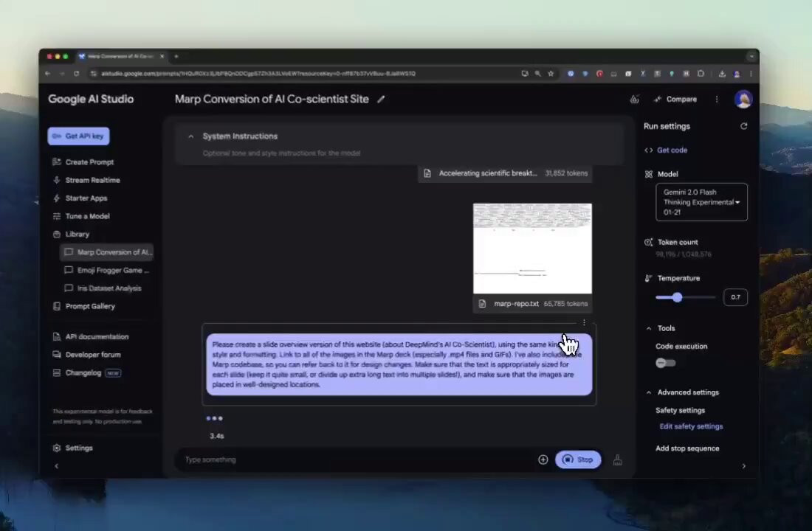Click the Model icon in Run settings
The image size is (812, 531).
point(648,174)
